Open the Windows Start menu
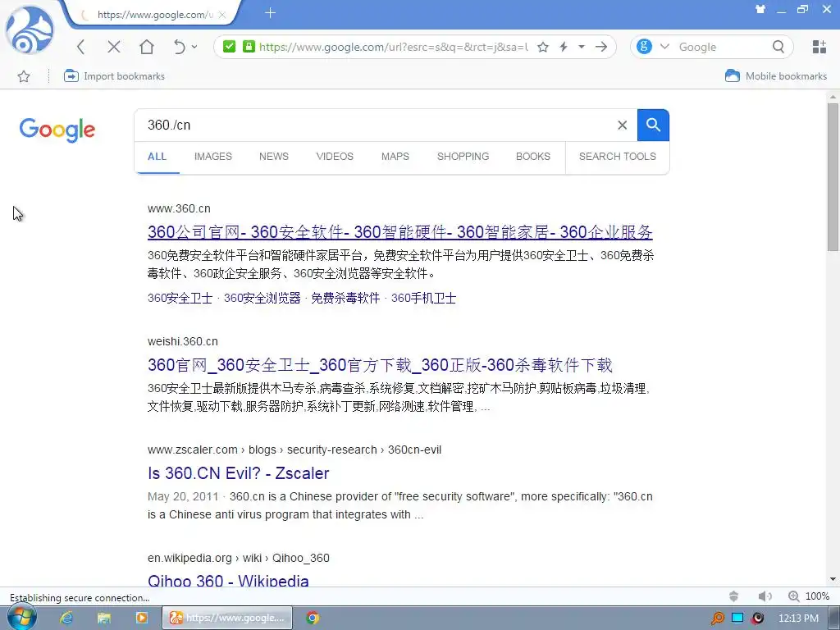This screenshot has width=840, height=630. [x=22, y=618]
